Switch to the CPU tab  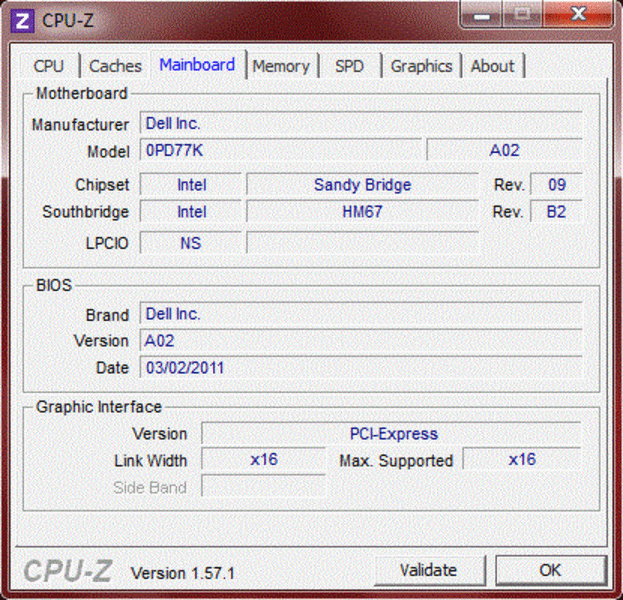tap(49, 66)
